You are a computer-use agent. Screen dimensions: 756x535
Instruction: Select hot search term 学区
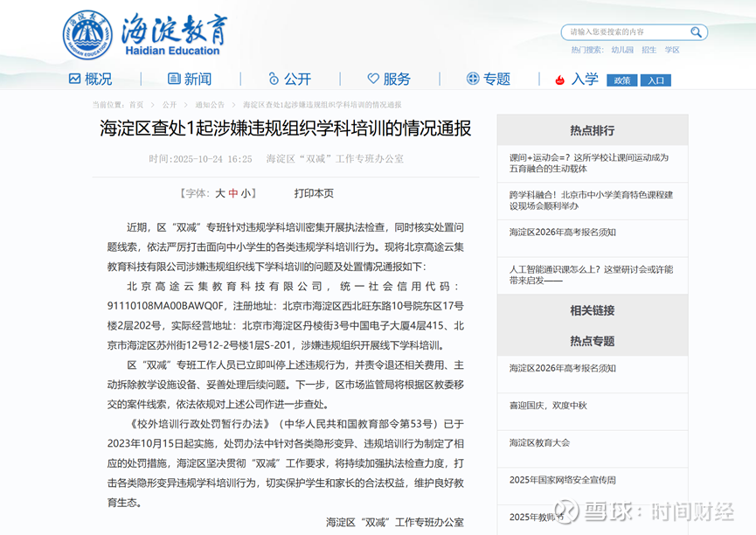click(x=672, y=50)
